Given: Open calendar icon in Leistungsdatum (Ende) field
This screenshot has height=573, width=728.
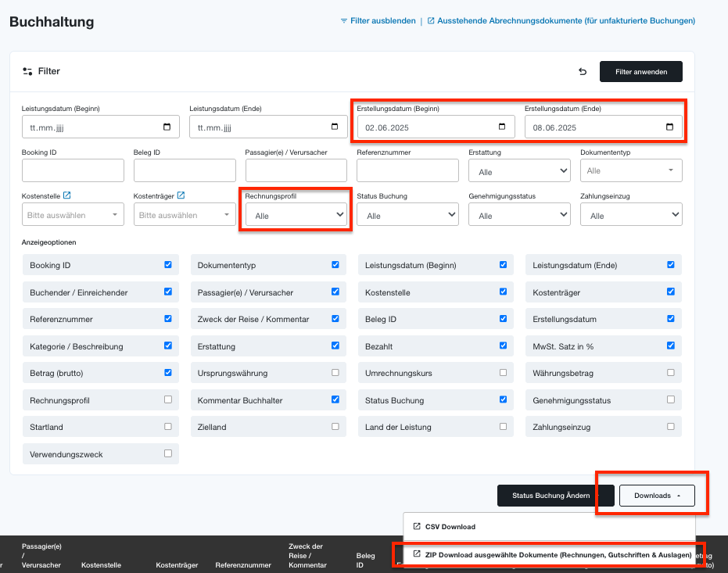Looking at the screenshot, I should click(335, 127).
